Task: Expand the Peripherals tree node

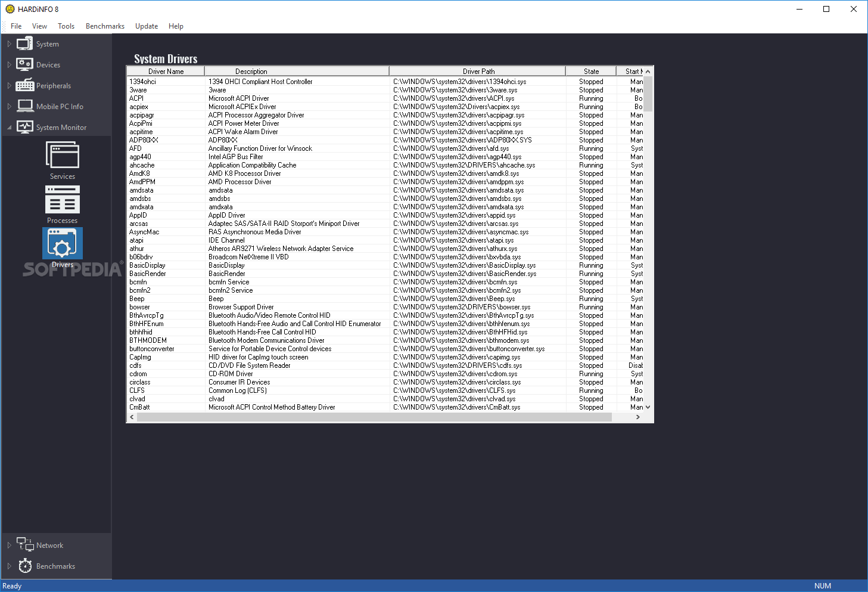Action: point(9,86)
